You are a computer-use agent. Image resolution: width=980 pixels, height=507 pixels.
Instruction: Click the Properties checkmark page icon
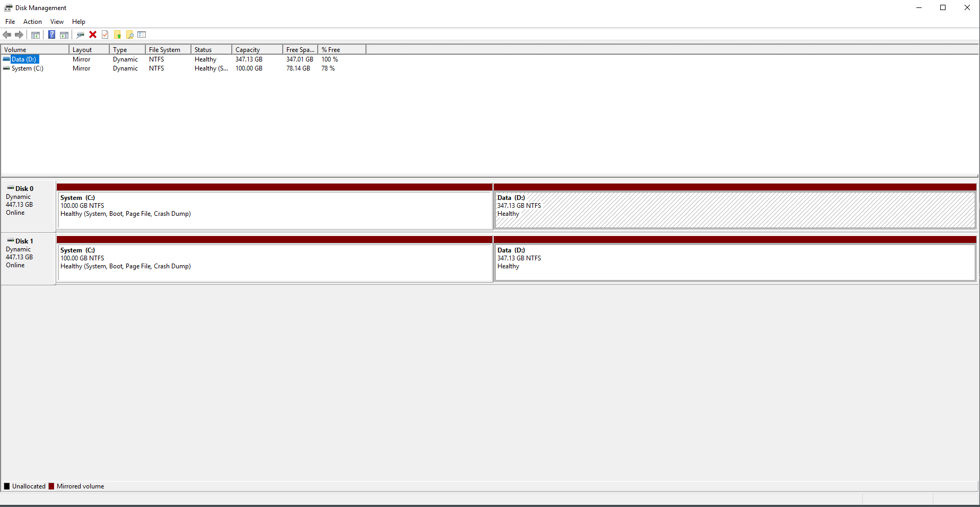(105, 35)
